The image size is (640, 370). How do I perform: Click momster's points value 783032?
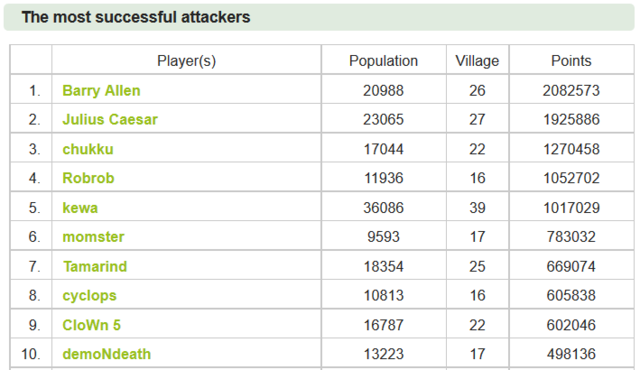(x=571, y=237)
